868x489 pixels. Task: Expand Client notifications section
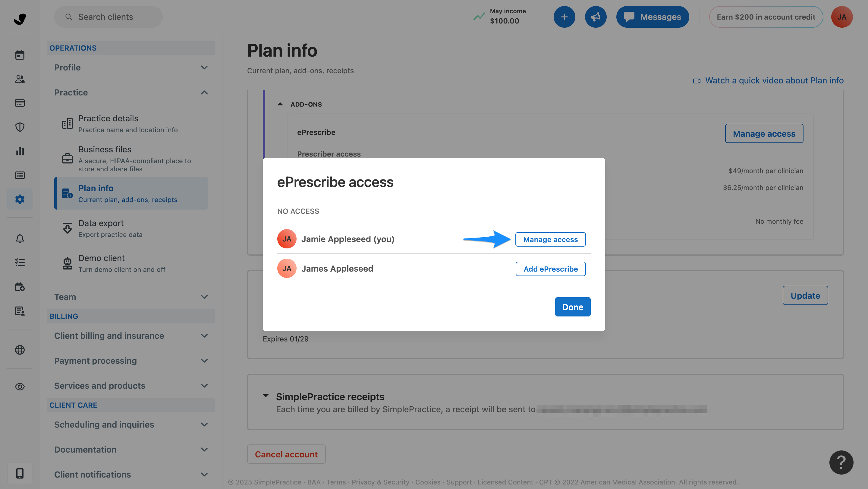click(131, 474)
